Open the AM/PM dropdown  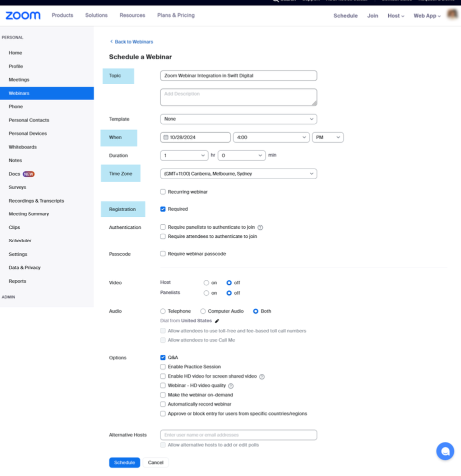click(327, 137)
